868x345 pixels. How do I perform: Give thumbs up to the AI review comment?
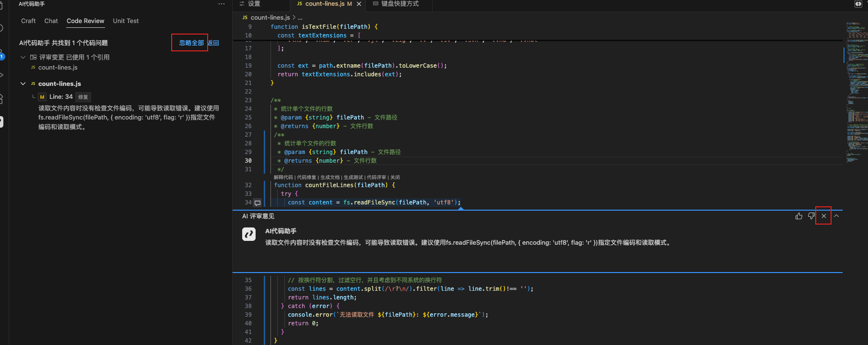[798, 216]
